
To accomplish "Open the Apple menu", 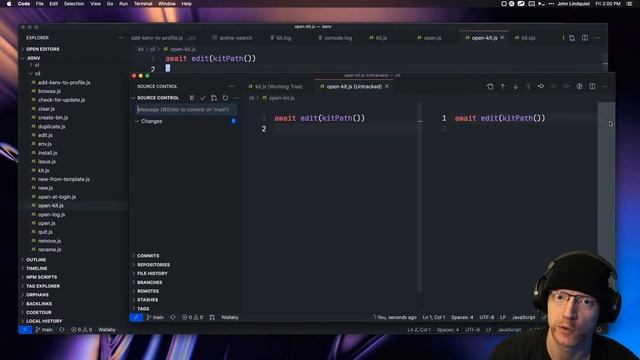I will (9, 4).
